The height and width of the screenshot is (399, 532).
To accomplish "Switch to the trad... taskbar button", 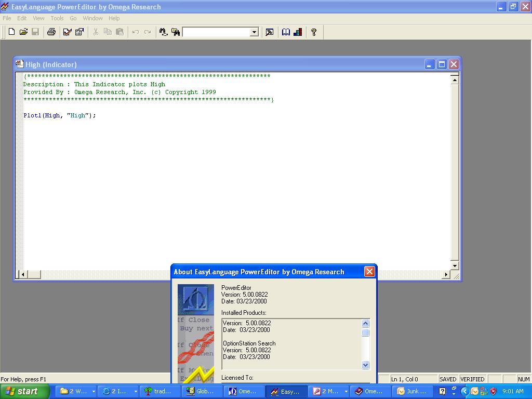I will (159, 391).
